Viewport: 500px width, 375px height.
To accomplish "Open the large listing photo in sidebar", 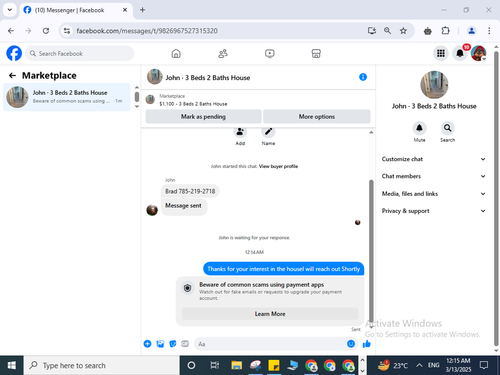I will (434, 85).
